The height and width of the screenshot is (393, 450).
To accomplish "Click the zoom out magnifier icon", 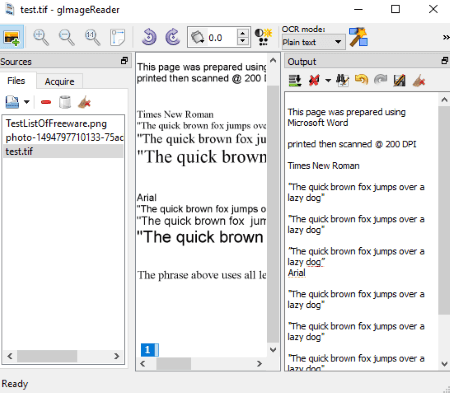I will (67, 37).
